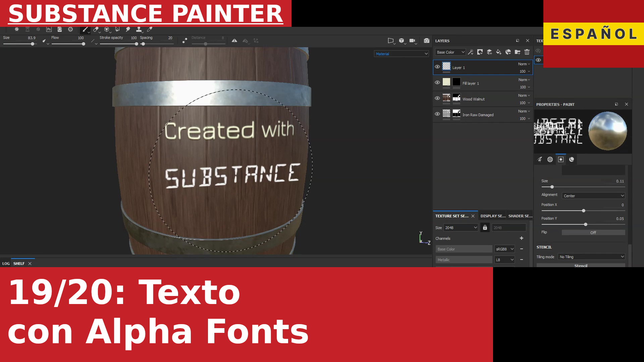Click the Stencil button
Screen dimensions: 644x362
tap(581, 265)
